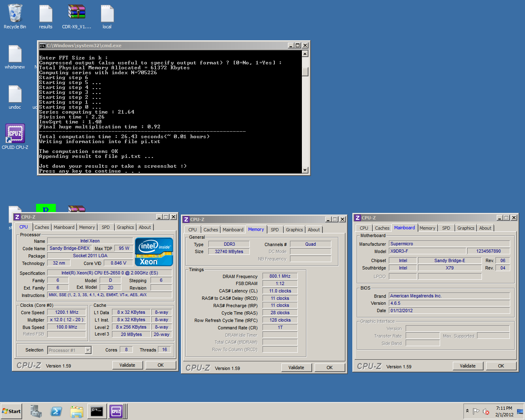
Task: Click memory Size value 32740 MBytes
Action: click(229, 251)
